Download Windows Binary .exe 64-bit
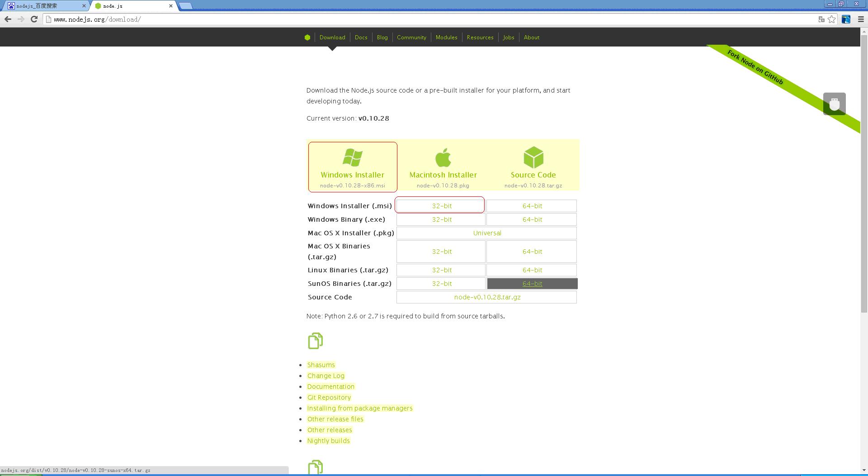Viewport: 868px width, 476px height. coord(532,219)
